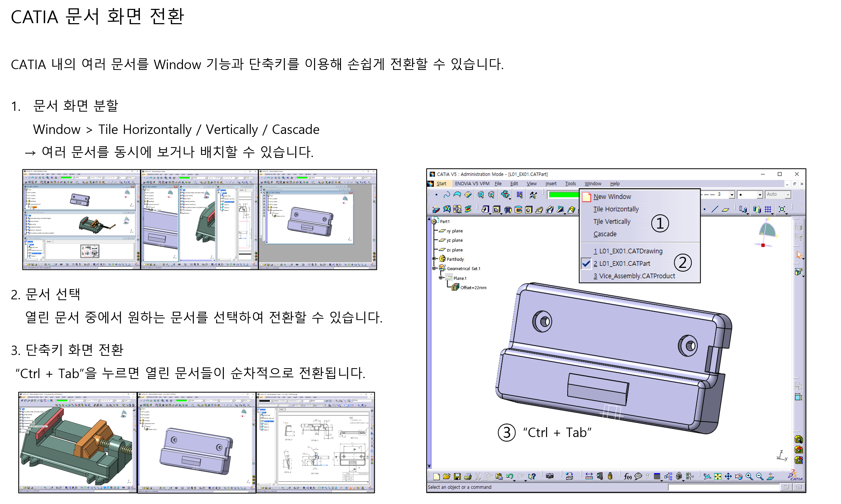Click the green color swatch box
The height and width of the screenshot is (504, 841).
point(564,195)
